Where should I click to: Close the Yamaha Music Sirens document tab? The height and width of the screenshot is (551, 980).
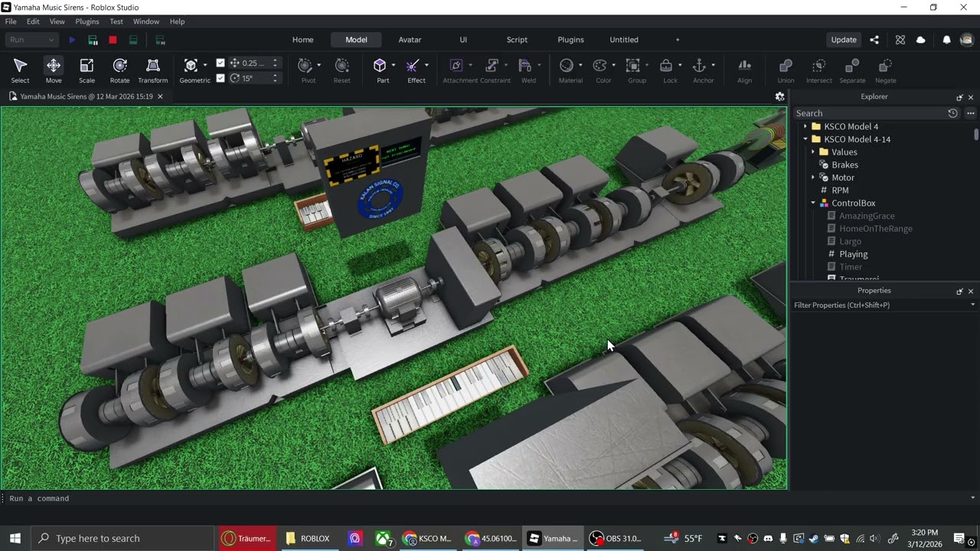160,96
